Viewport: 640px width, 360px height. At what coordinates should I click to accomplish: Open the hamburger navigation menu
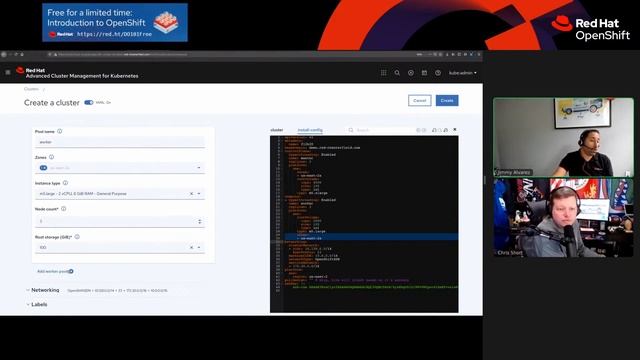8,72
